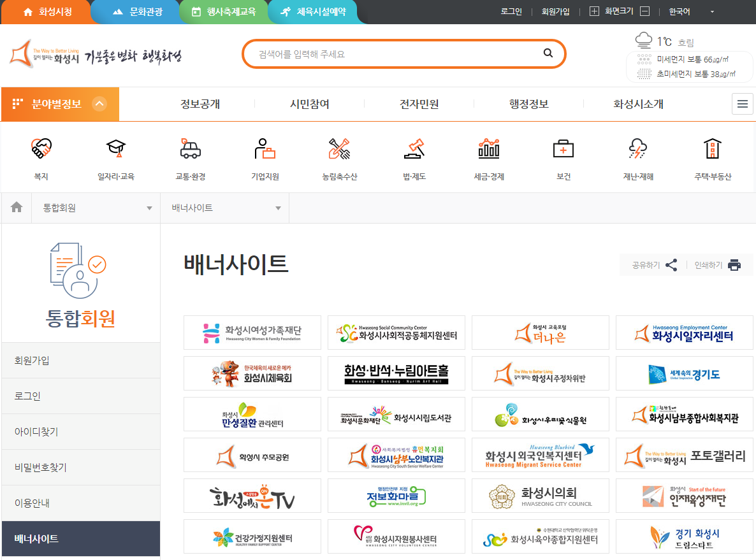The width and height of the screenshot is (756, 560).
Task: Click the share (공유하기) icon
Action: coord(671,265)
